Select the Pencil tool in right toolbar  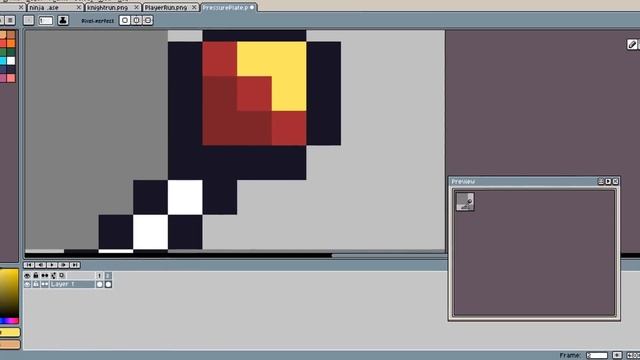pos(632,44)
